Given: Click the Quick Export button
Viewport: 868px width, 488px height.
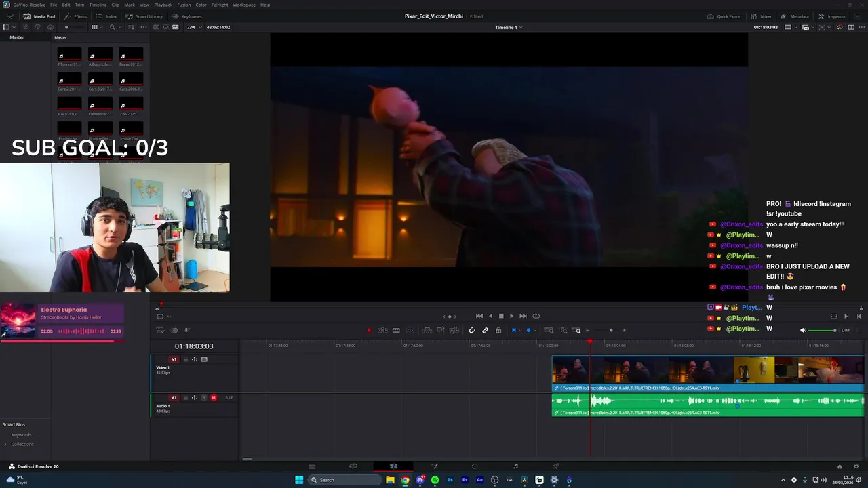Looking at the screenshot, I should click(x=724, y=16).
